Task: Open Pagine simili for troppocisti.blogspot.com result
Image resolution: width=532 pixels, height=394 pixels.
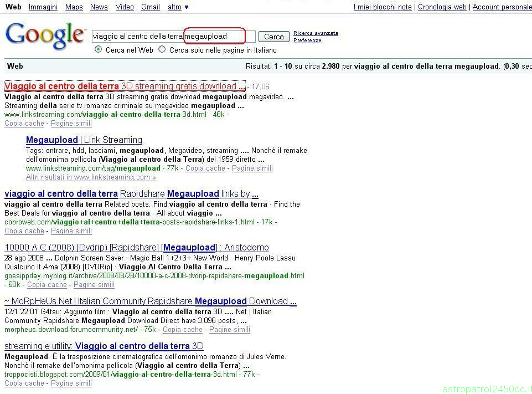Action: pos(71,383)
